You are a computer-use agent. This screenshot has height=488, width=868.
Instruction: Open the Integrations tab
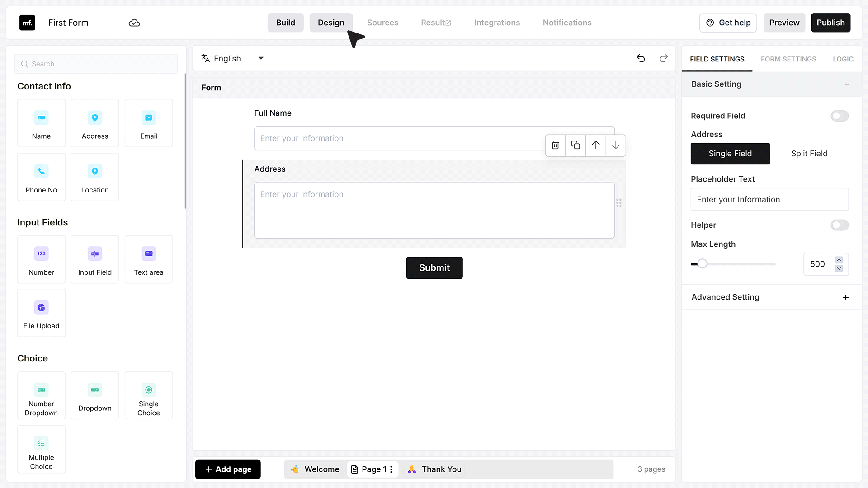497,23
